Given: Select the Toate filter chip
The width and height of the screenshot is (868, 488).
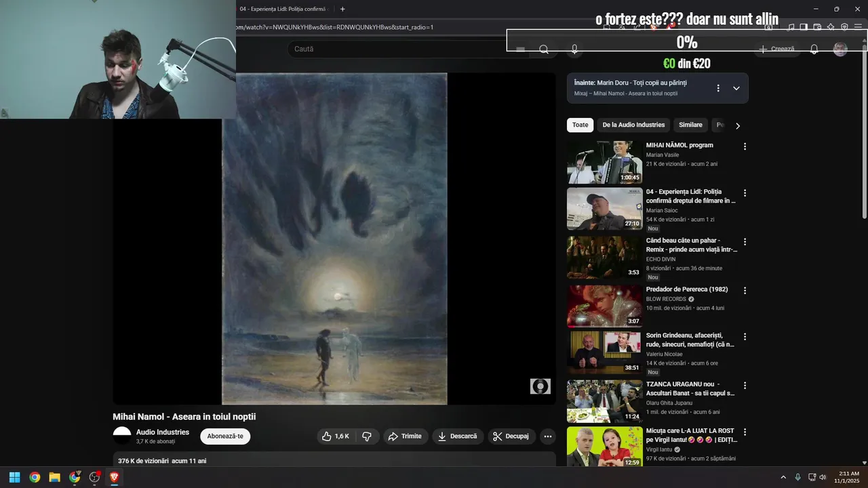Looking at the screenshot, I should [x=580, y=125].
